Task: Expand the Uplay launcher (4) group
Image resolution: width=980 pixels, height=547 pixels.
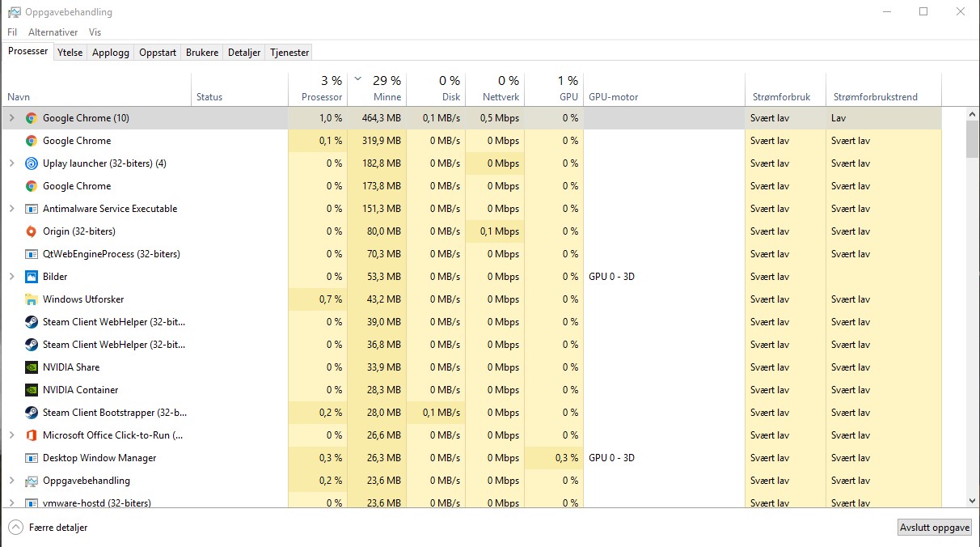Action: coord(11,163)
